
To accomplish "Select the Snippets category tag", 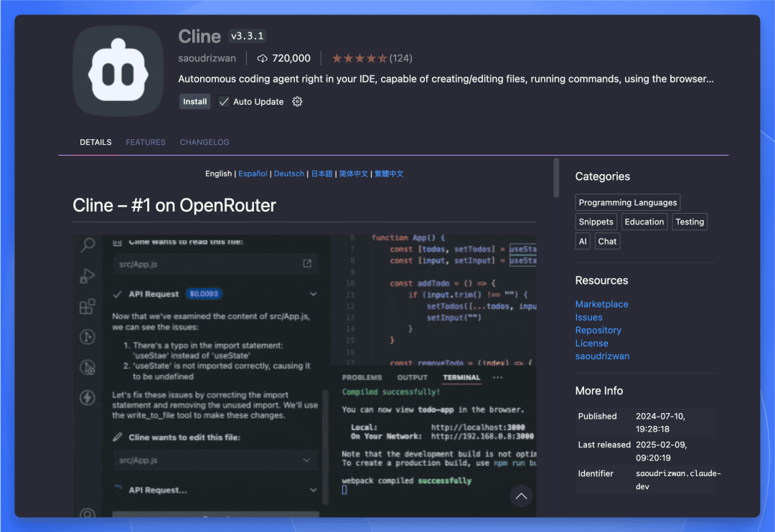I will pyautogui.click(x=596, y=222).
